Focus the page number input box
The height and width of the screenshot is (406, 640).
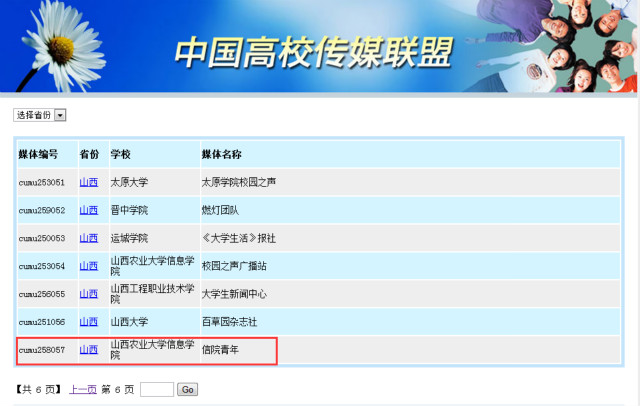point(157,389)
